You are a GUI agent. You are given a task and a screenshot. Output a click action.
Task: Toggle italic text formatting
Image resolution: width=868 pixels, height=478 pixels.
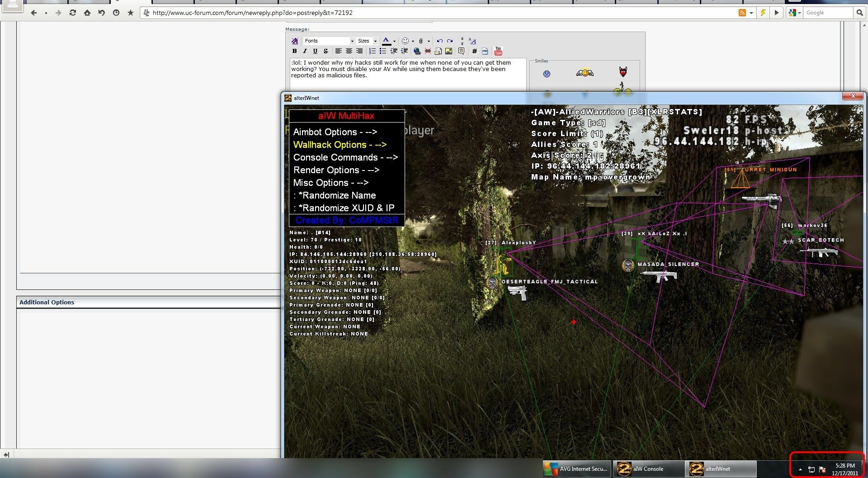tap(305, 51)
